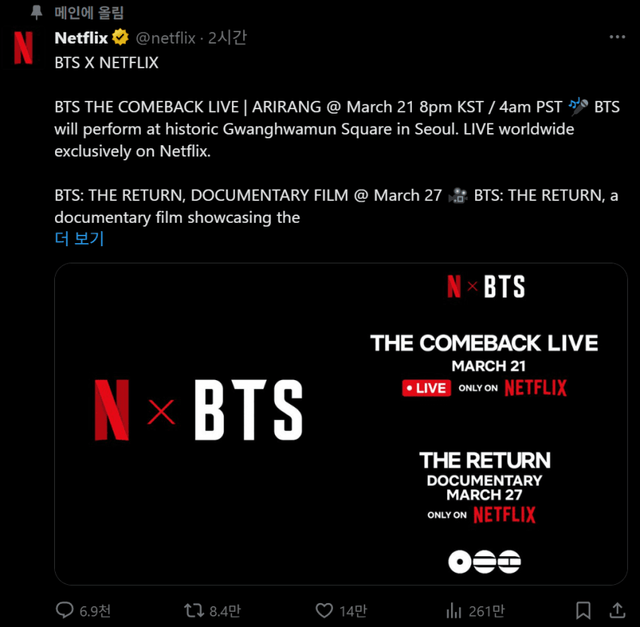The width and height of the screenshot is (640, 627).
Task: Bookmark the Netflix post
Action: [x=583, y=609]
